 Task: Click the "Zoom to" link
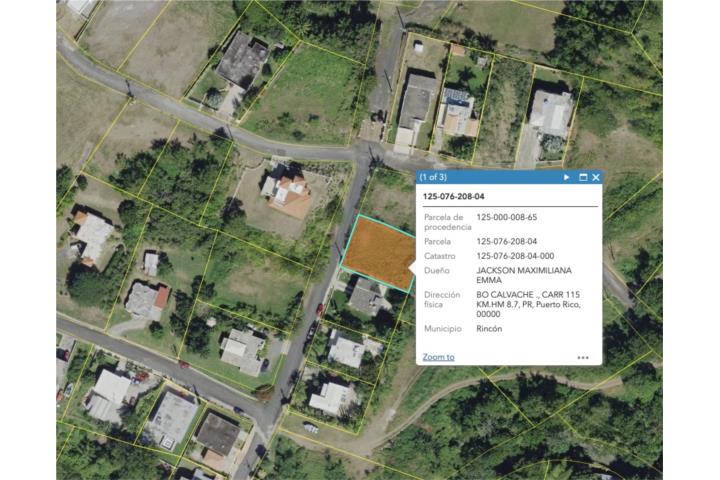click(438, 357)
